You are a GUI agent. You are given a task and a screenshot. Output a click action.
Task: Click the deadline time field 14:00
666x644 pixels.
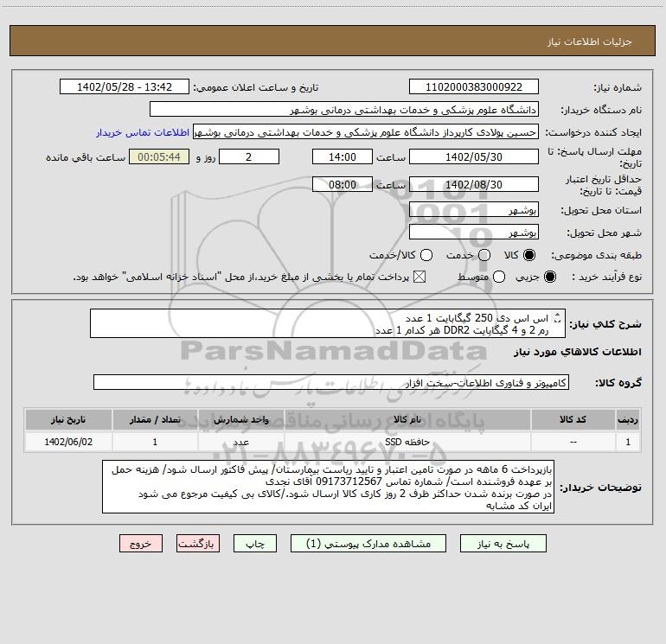(343, 156)
